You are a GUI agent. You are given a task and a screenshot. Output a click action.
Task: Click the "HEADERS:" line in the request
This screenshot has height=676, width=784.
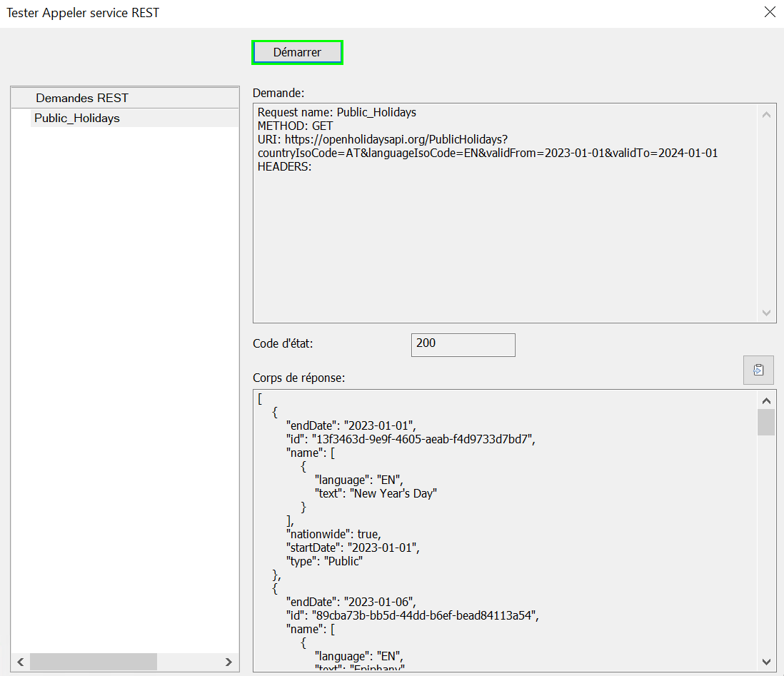click(x=284, y=166)
